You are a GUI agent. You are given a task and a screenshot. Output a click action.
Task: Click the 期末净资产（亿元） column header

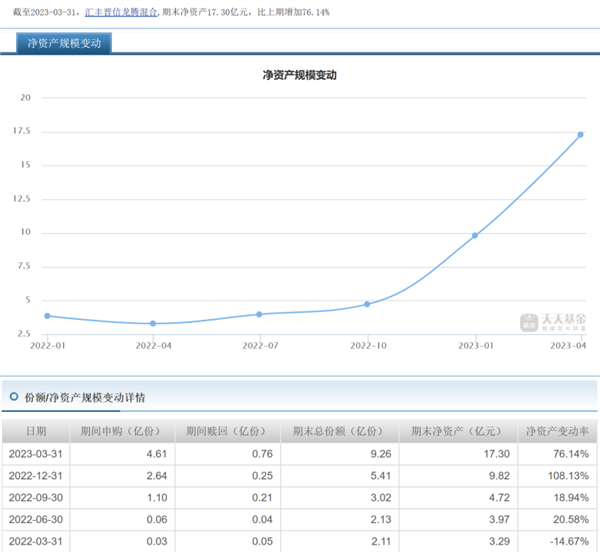[x=458, y=432]
